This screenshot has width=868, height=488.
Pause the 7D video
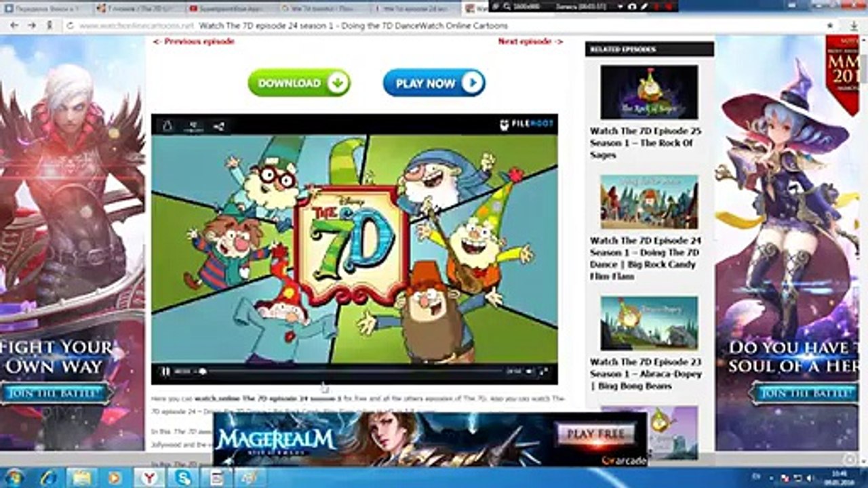[x=165, y=371]
